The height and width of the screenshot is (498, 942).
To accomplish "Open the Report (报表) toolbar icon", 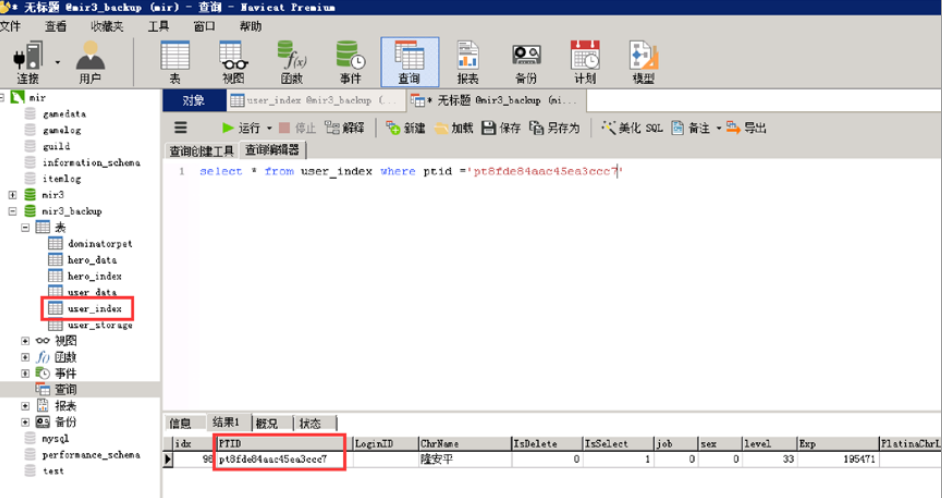I will tap(467, 62).
